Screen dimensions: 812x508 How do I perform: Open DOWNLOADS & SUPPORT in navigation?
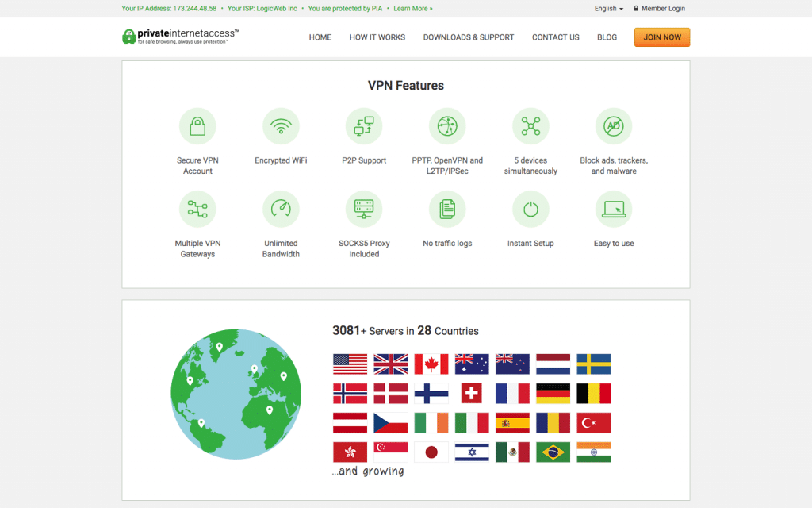(x=469, y=37)
